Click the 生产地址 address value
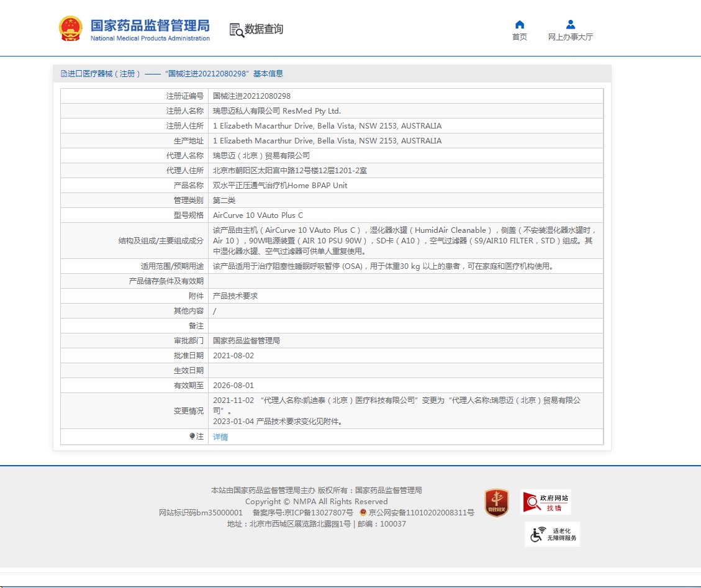Screen dimensions: 701x588 327,141
